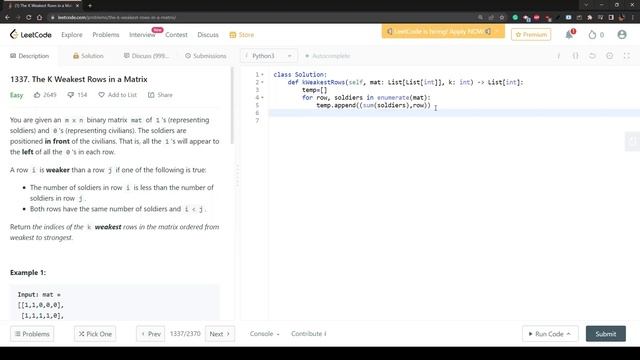Open side feedback panel icon
This screenshot has width=640, height=360.
pyautogui.click(x=632, y=141)
